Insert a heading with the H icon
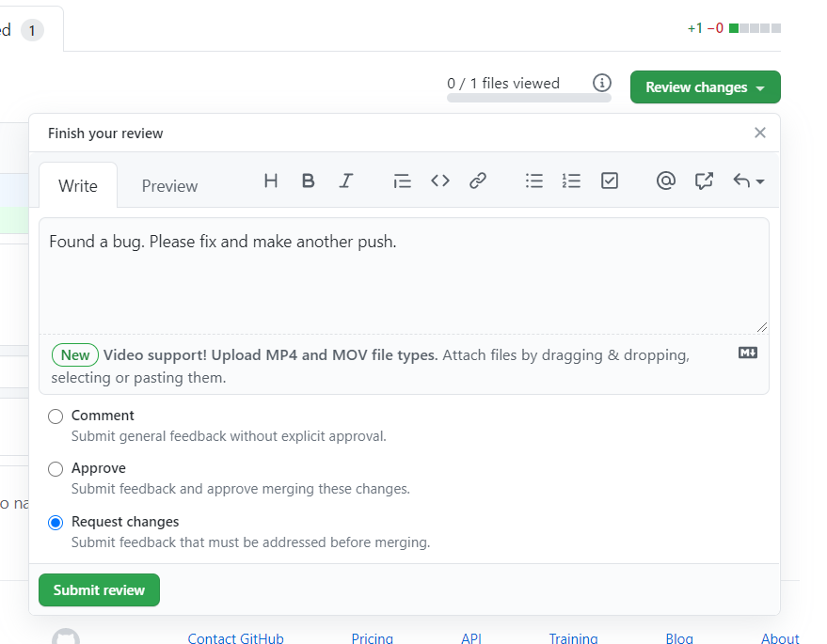 coord(271,181)
